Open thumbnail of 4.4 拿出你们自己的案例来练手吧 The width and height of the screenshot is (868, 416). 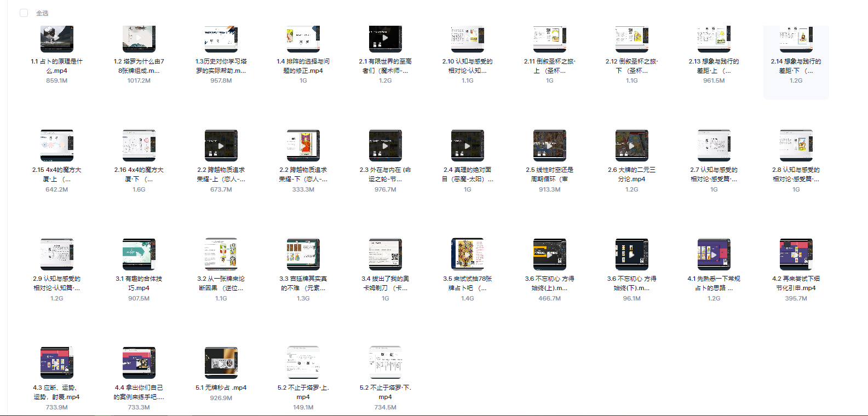(139, 362)
